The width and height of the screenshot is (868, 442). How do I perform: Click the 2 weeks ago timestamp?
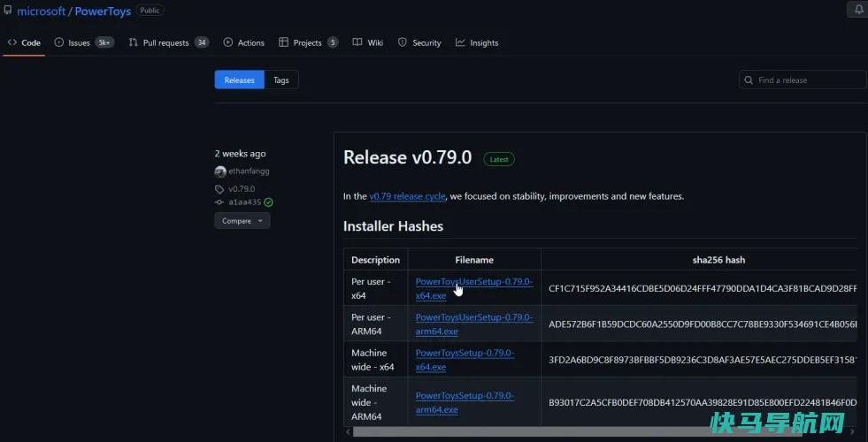pos(241,154)
